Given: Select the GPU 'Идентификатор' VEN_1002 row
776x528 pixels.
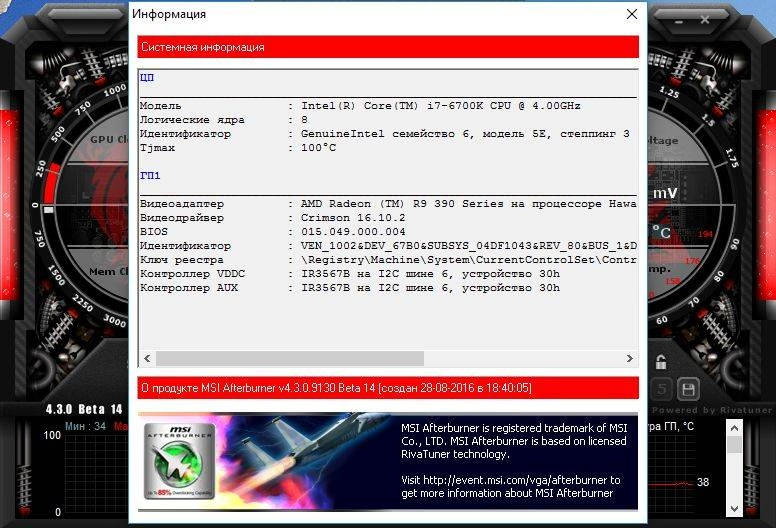Looking at the screenshot, I should point(388,245).
